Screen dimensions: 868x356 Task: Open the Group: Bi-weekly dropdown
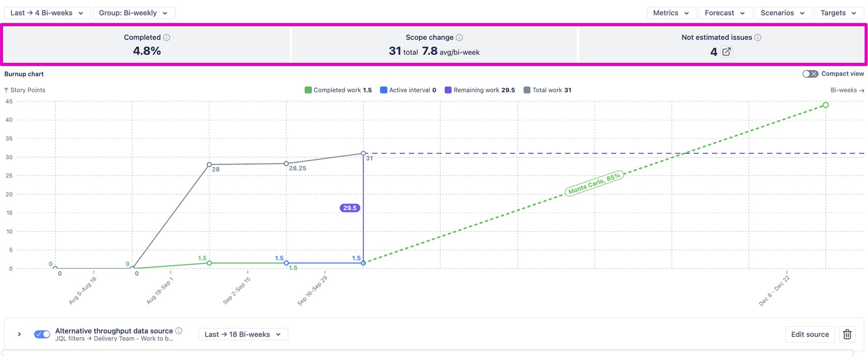(x=134, y=13)
